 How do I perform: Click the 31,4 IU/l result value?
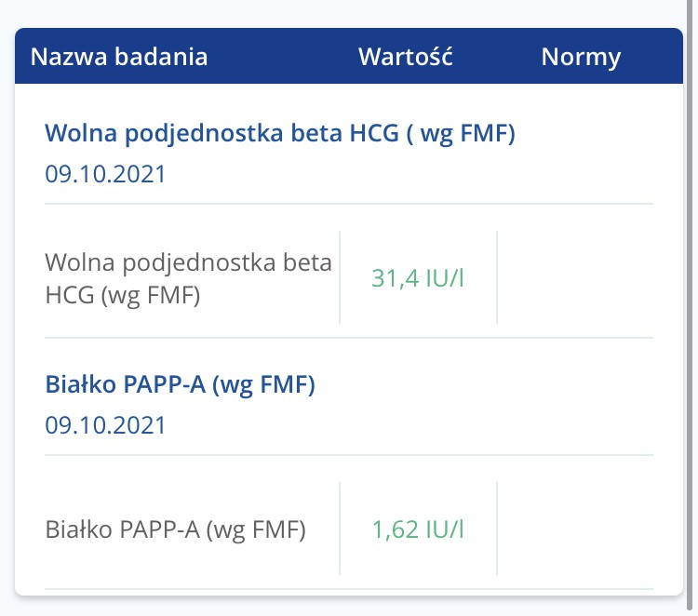[x=417, y=278]
